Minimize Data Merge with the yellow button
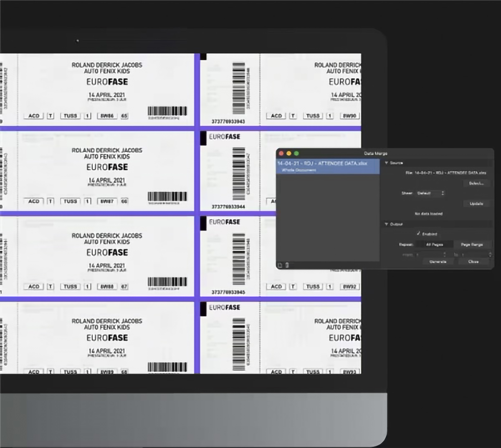The image size is (501, 448). click(x=289, y=154)
